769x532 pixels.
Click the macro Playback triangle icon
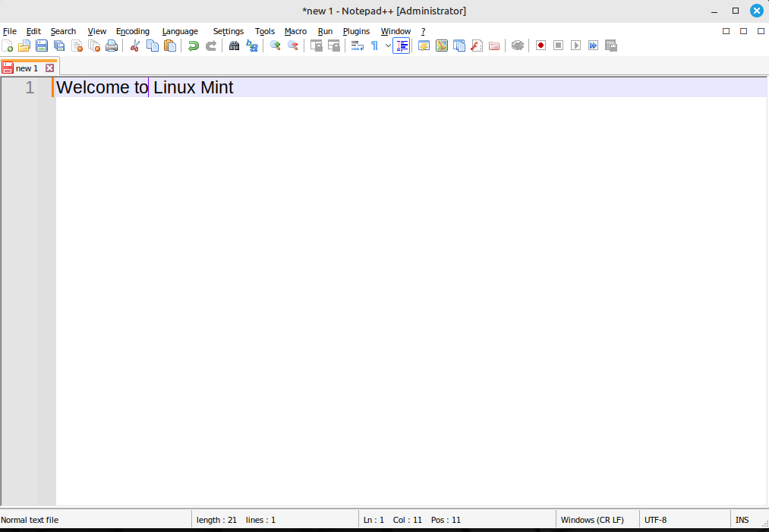pyautogui.click(x=575, y=46)
